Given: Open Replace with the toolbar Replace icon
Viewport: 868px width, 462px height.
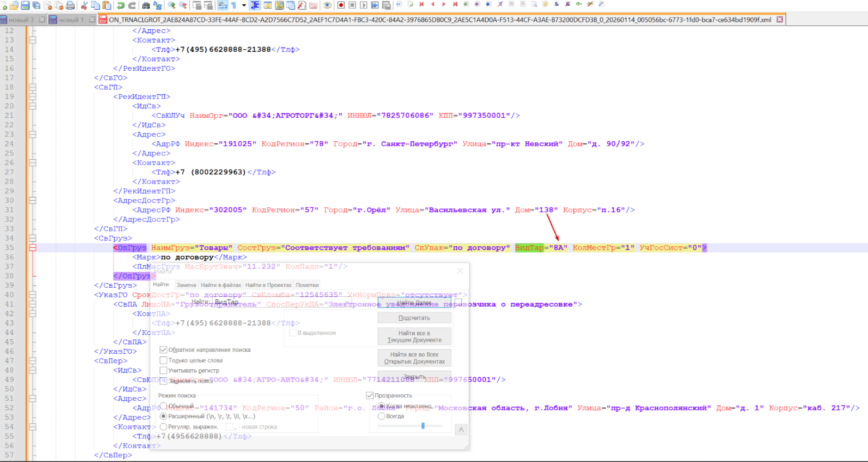Looking at the screenshot, I should pyautogui.click(x=157, y=6).
